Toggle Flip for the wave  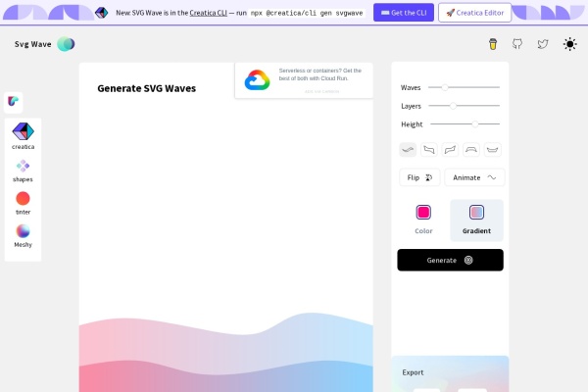[419, 177]
